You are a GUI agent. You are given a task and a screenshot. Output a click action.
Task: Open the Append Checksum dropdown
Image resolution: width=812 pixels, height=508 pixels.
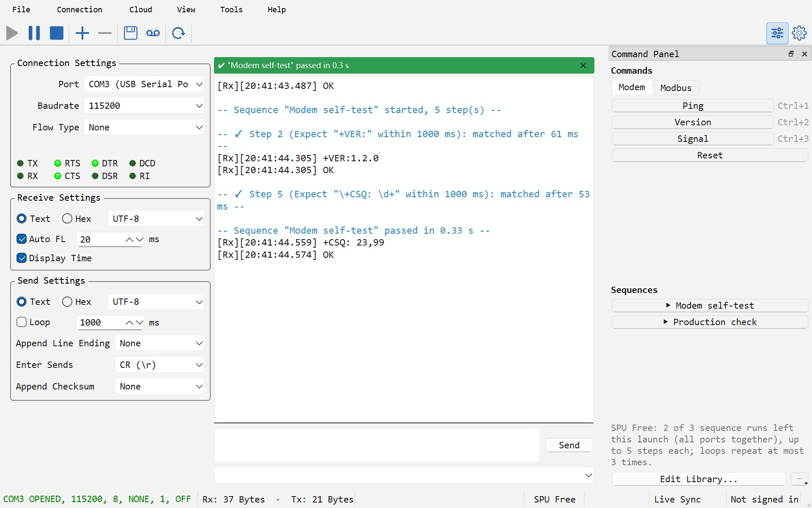pyautogui.click(x=159, y=387)
